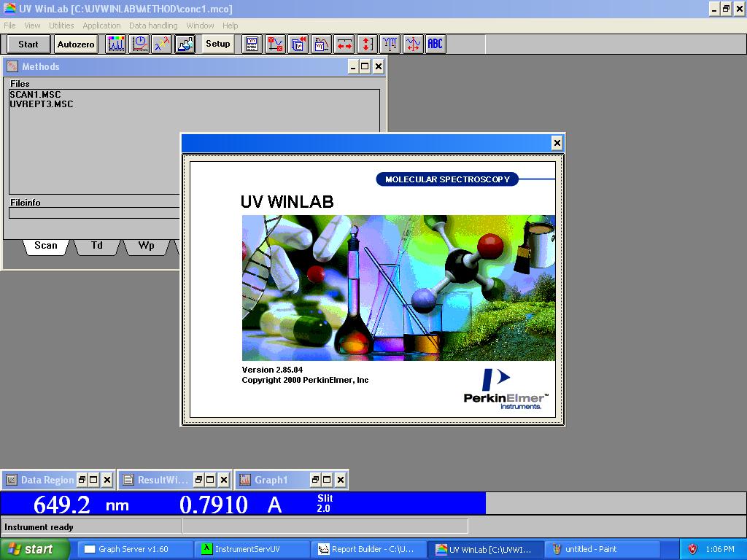Switch to the Td tab
Image resolution: width=747 pixels, height=560 pixels.
coord(96,246)
